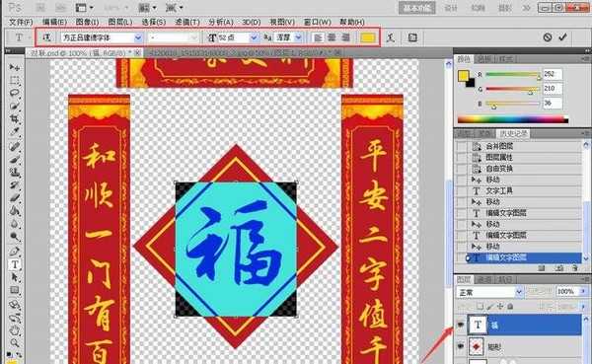Open the History panel options menu

[x=586, y=133]
